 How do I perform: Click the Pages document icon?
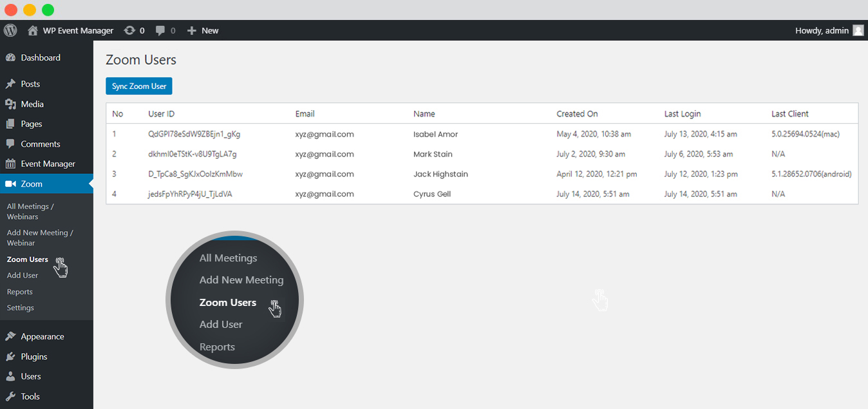pos(10,124)
